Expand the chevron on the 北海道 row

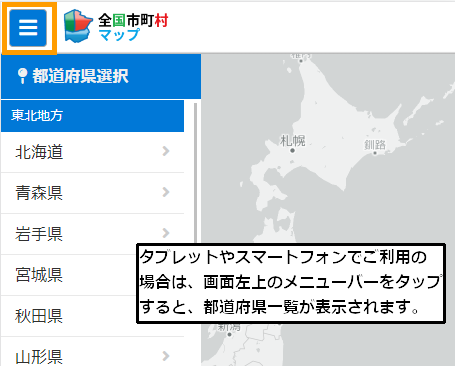pyautogui.click(x=166, y=151)
